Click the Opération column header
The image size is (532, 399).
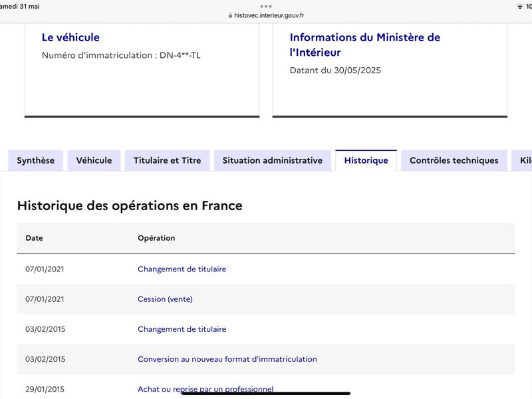(156, 238)
